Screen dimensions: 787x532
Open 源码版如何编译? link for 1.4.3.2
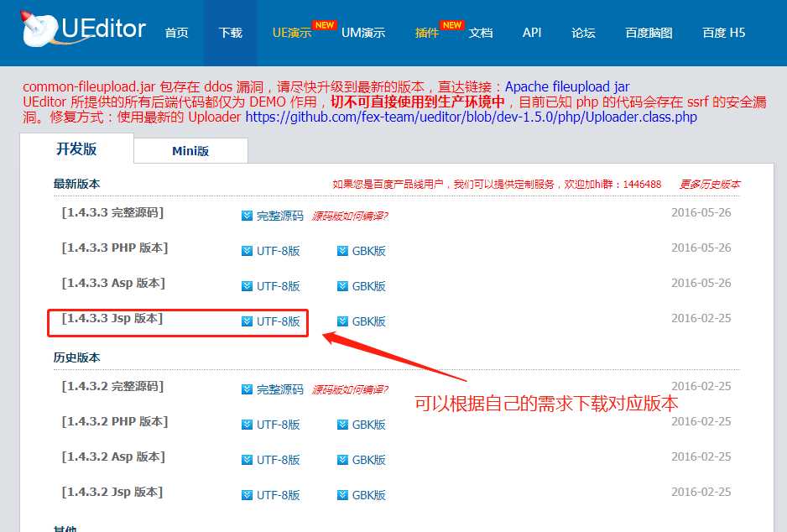click(350, 389)
